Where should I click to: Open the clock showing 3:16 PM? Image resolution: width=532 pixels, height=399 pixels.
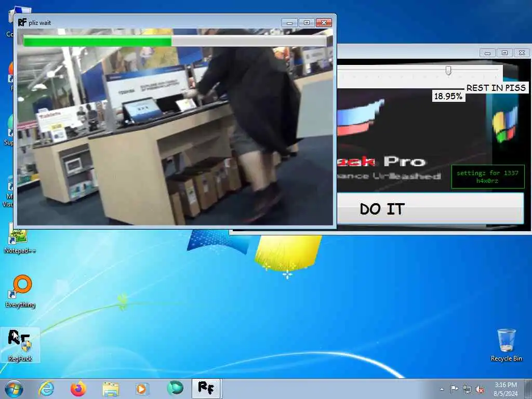coord(506,389)
